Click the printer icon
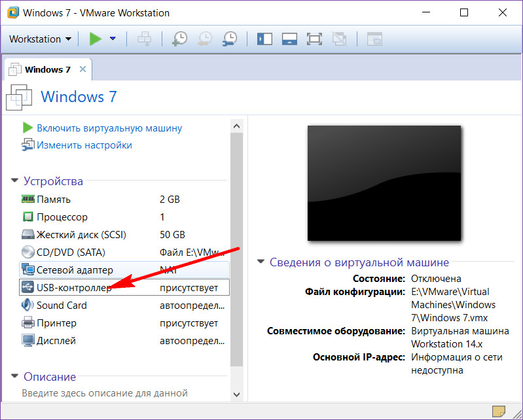 27,323
